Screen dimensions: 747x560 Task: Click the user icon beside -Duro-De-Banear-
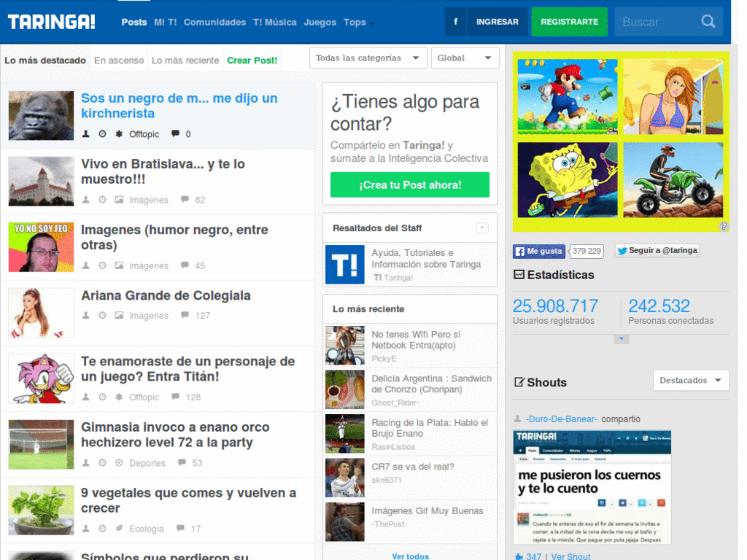[x=517, y=419]
